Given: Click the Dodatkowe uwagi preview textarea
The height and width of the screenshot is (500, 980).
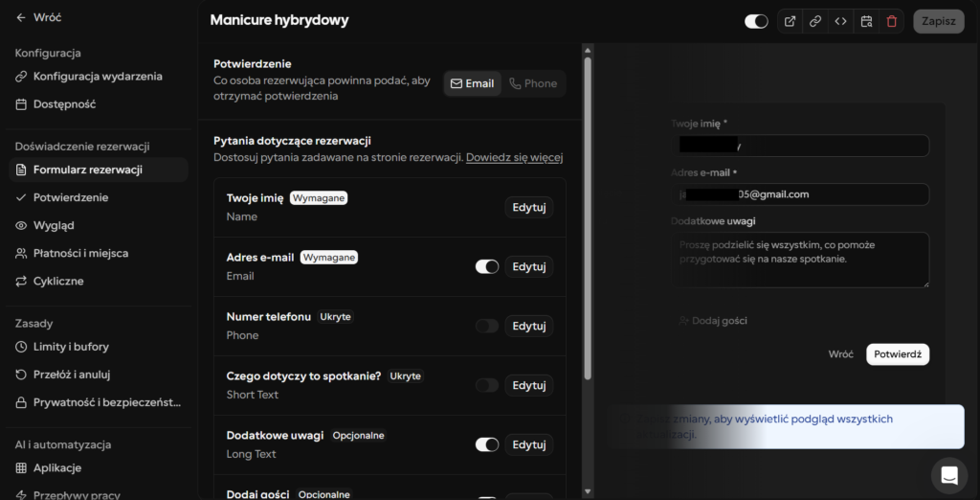Looking at the screenshot, I should click(800, 261).
